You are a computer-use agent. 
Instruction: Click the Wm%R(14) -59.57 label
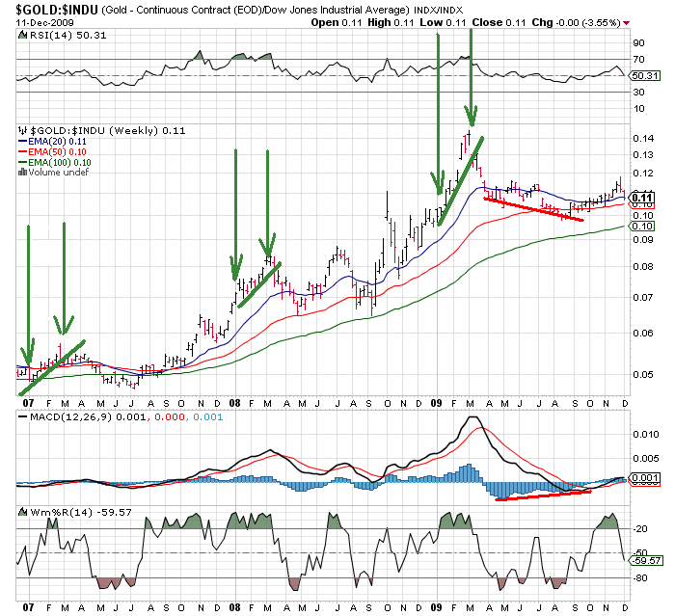click(x=81, y=512)
